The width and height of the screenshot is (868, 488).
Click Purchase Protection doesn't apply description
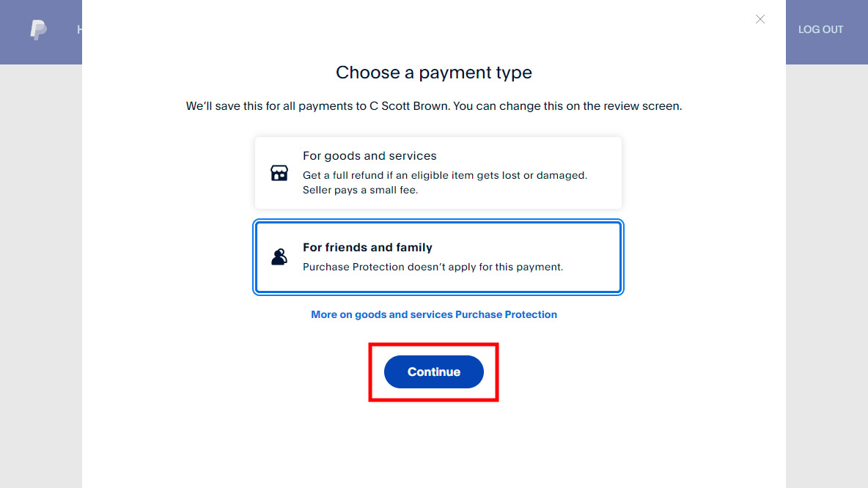[433, 267]
